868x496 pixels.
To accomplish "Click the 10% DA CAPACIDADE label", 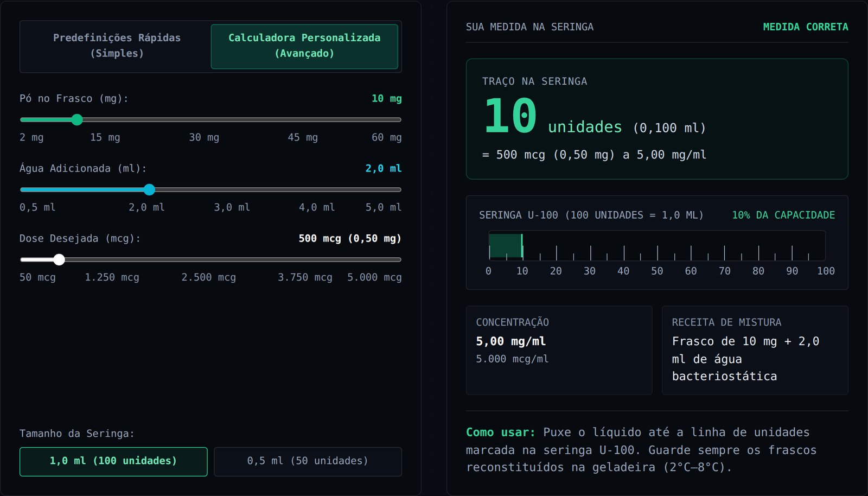I will tap(783, 215).
